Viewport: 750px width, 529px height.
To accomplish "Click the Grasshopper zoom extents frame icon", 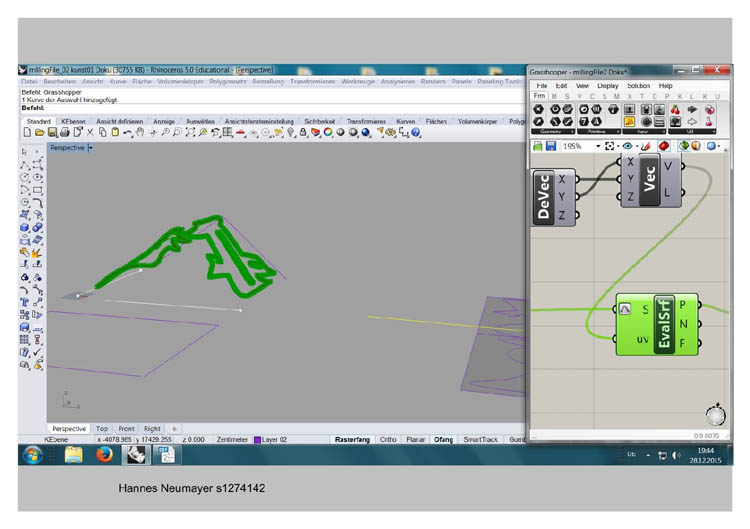I will pyautogui.click(x=609, y=146).
